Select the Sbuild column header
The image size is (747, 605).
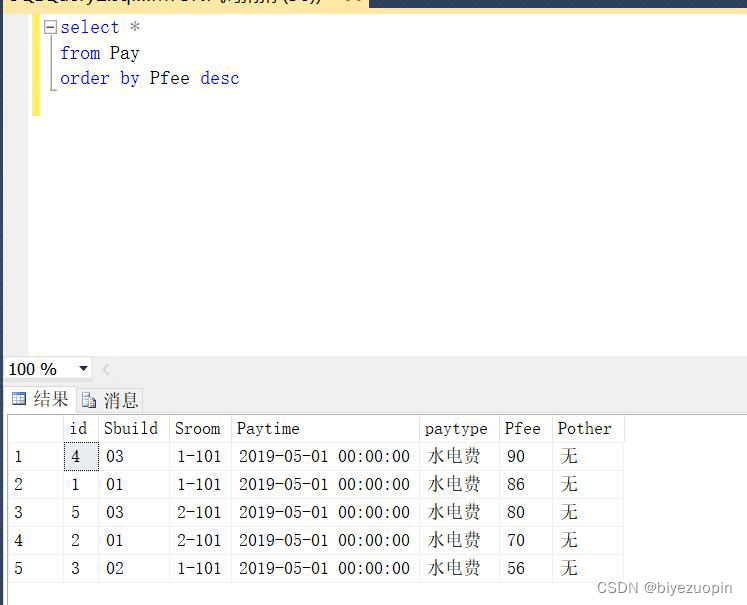[x=134, y=428]
